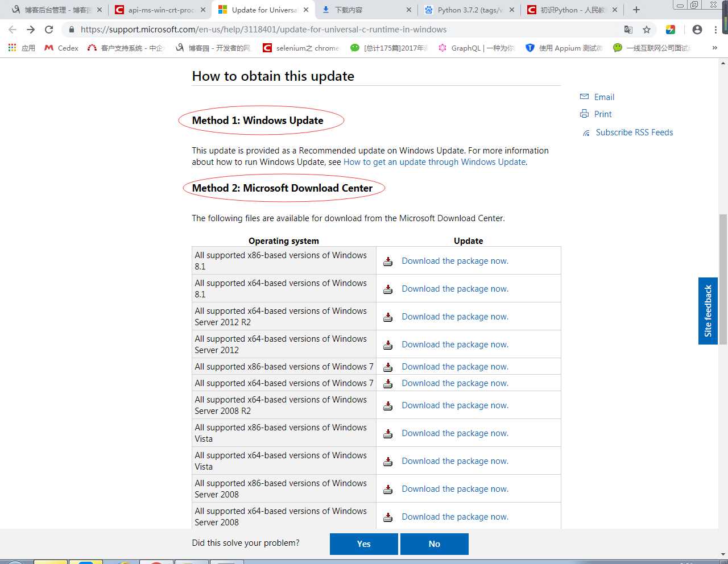Open the selenium之 chrome bookmark
The image size is (728, 564).
coord(300,48)
